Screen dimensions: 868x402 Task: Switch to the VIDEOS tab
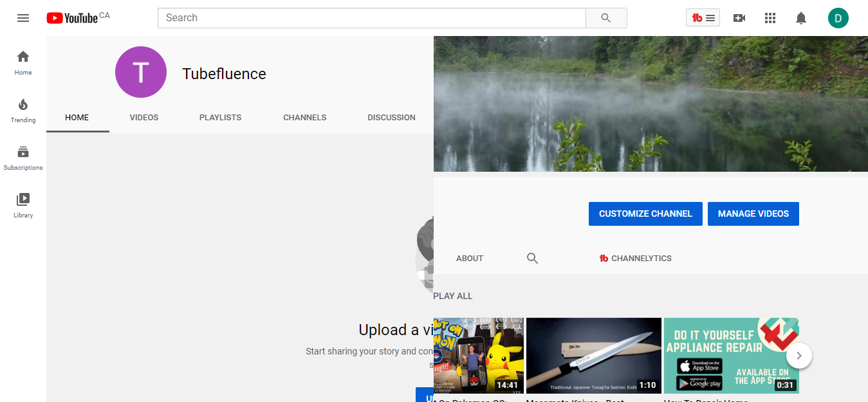click(x=144, y=118)
